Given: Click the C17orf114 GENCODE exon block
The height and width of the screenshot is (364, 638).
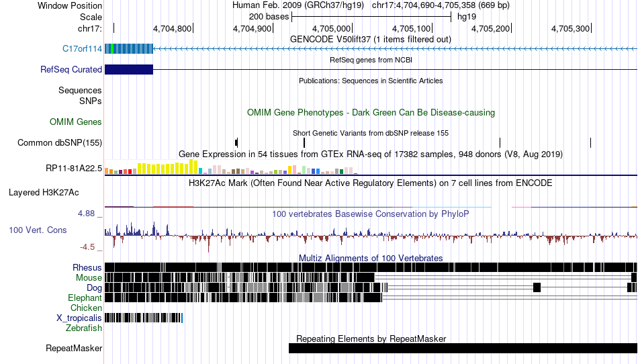Looking at the screenshot, I should pyautogui.click(x=129, y=49).
